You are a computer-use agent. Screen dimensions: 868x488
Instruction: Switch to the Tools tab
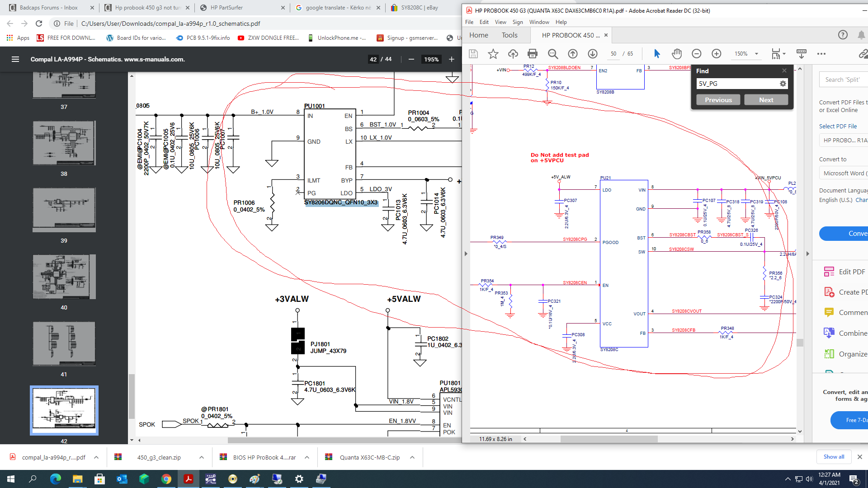(x=509, y=35)
